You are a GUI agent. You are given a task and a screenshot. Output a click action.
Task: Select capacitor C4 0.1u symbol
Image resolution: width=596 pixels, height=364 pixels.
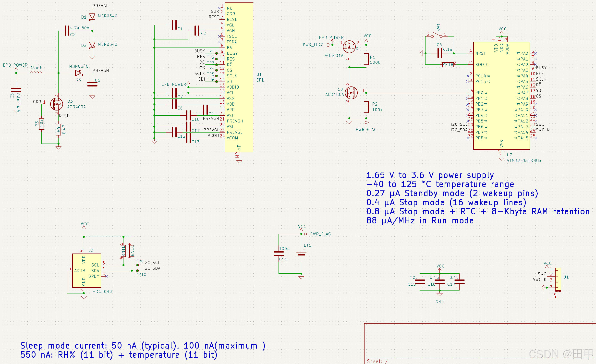(x=440, y=53)
